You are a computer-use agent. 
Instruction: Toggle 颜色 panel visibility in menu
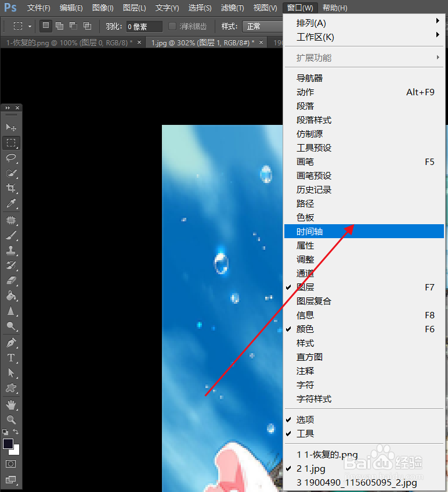(364, 329)
